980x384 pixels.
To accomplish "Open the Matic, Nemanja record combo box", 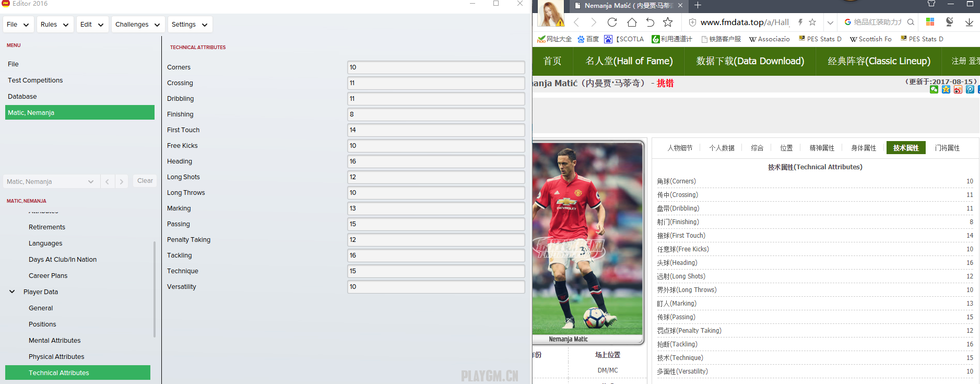I will pyautogui.click(x=51, y=181).
